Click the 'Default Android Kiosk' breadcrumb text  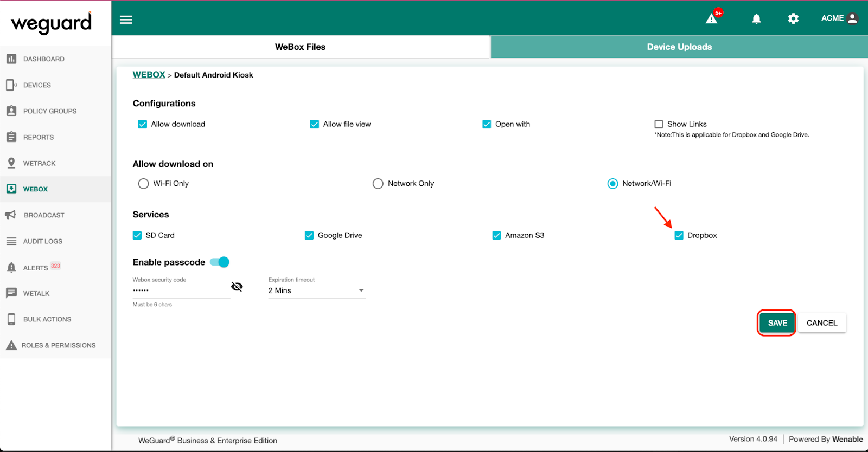[214, 75]
